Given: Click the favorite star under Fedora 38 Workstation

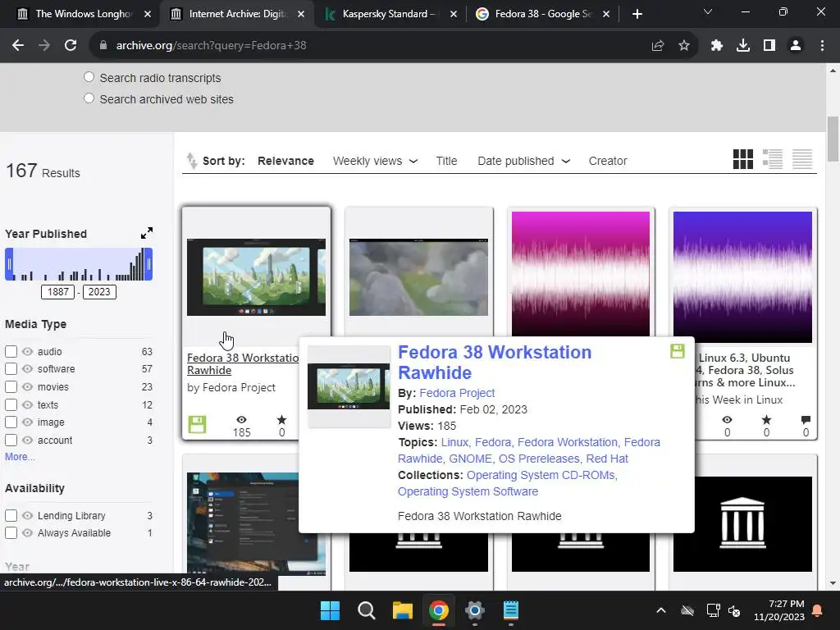Looking at the screenshot, I should tap(282, 420).
